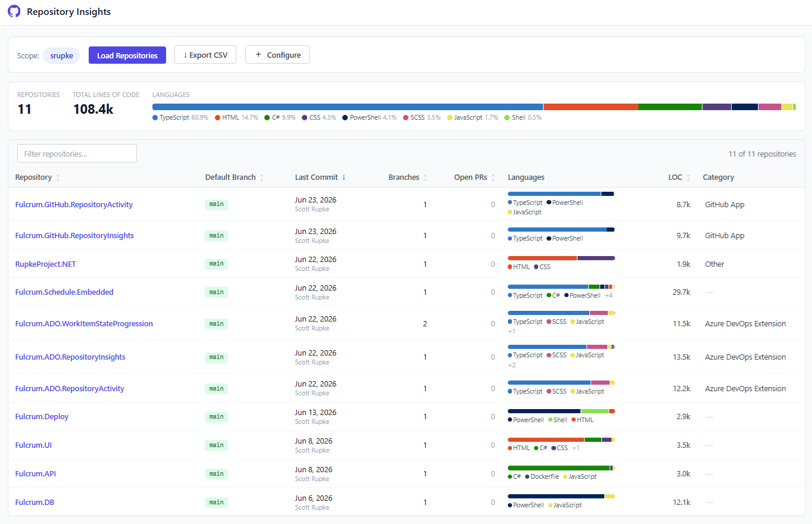Viewport: 812px width, 524px height.
Task: Click the C# segment of summary language bar
Action: click(670, 107)
